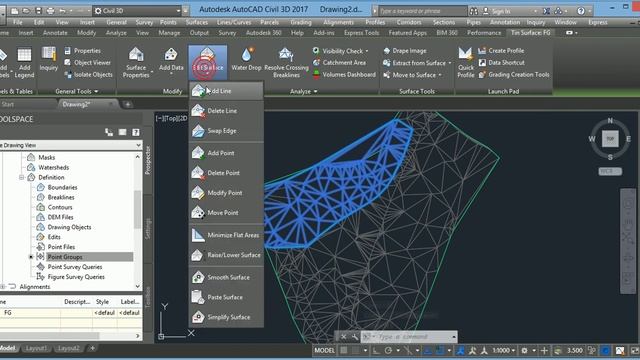Screen dimensions: 640x360
Task: Click the command line input field
Action: coord(409,337)
